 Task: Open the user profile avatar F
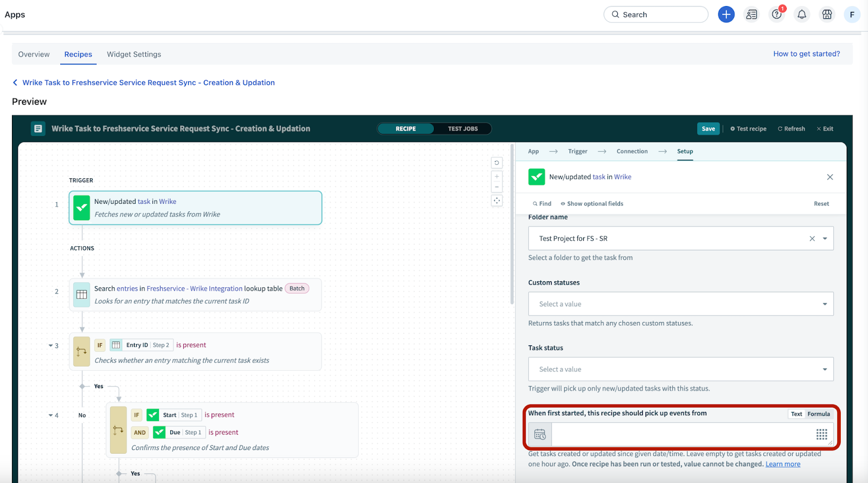(x=852, y=15)
